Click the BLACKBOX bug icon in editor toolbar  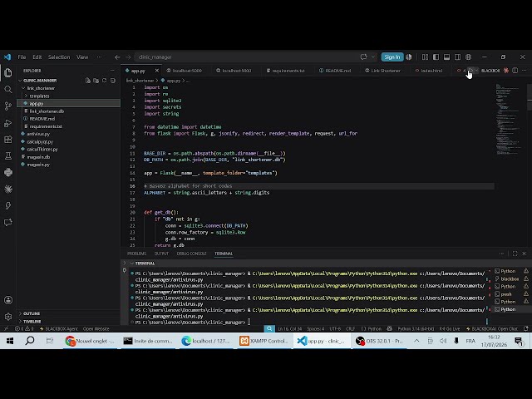(506, 71)
